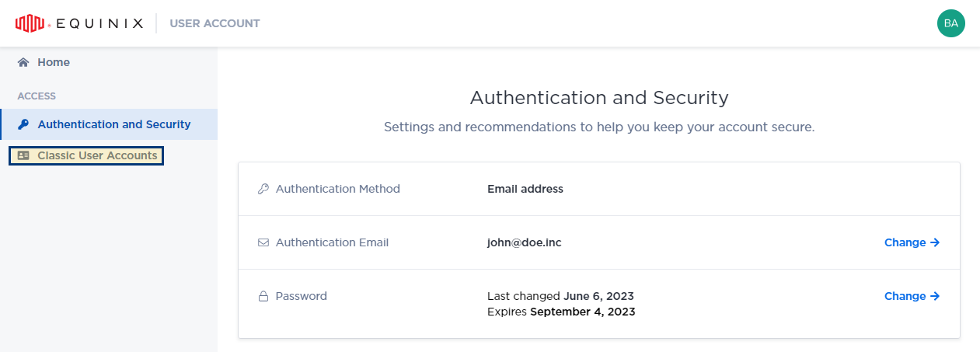
Task: Change the account password
Action: [912, 296]
